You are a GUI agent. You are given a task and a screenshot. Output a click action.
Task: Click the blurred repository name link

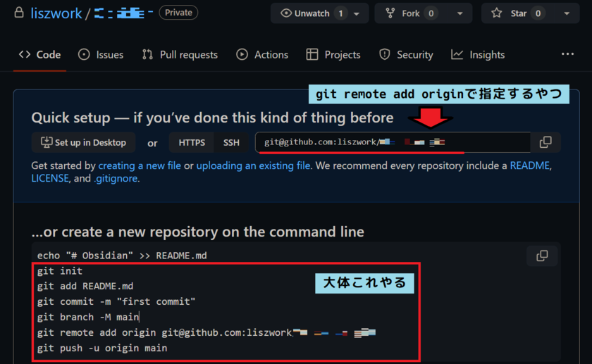click(123, 13)
